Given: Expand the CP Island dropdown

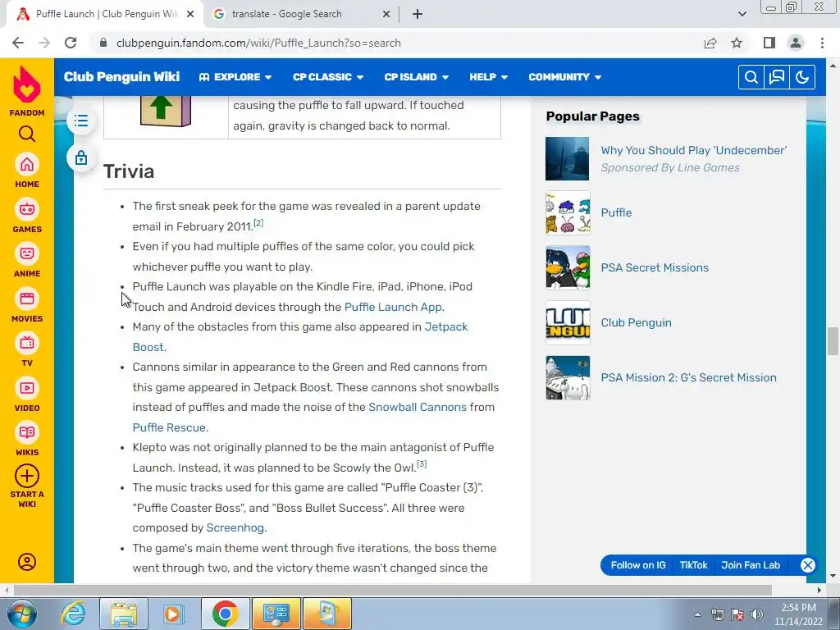Looking at the screenshot, I should coord(416,77).
